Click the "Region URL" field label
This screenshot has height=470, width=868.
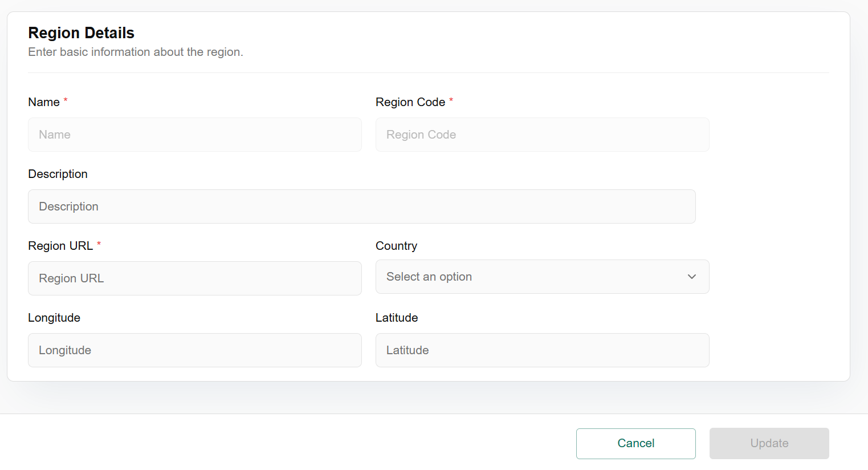60,246
